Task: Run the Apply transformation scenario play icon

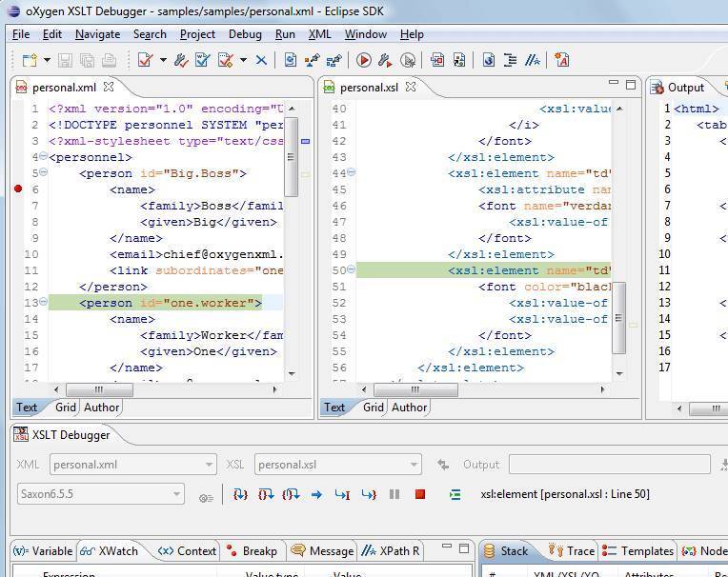Action: pyautogui.click(x=364, y=60)
